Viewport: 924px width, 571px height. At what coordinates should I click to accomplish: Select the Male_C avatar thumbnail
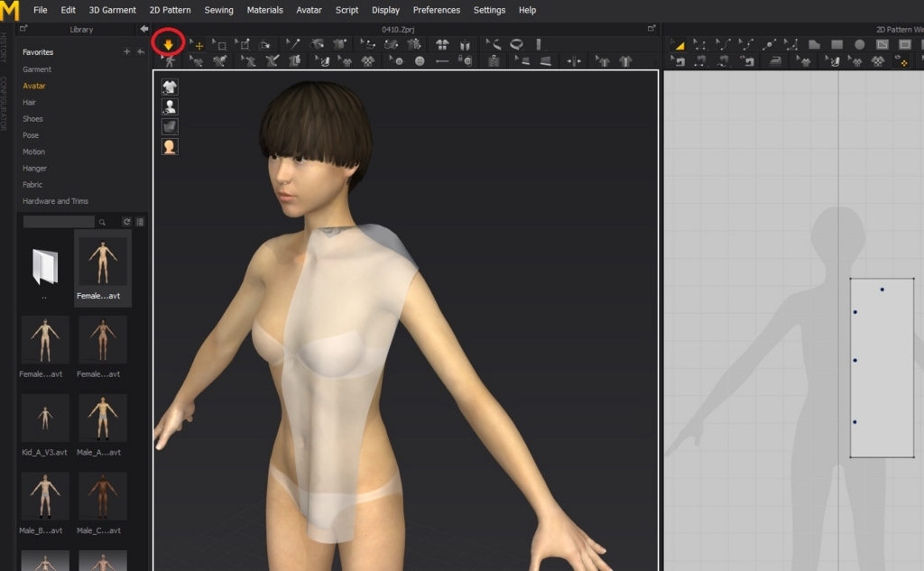click(x=103, y=496)
